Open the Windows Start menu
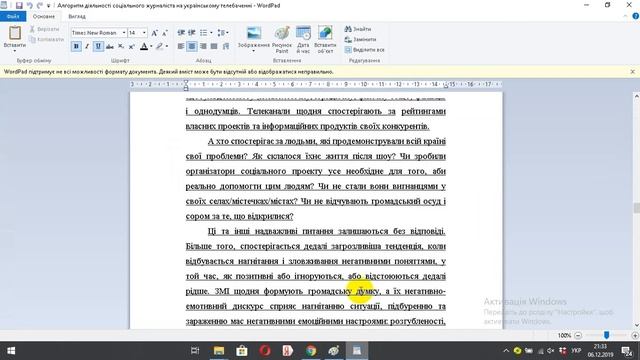 coord(11,351)
